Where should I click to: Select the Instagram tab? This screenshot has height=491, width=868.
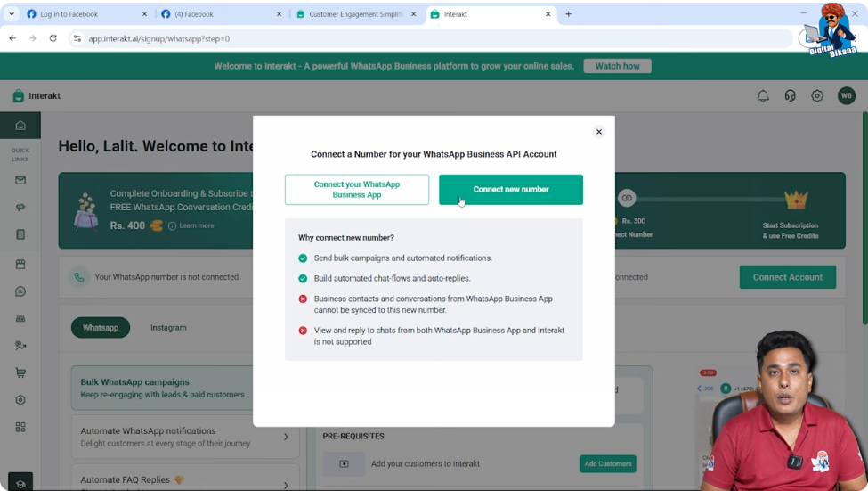click(x=168, y=328)
